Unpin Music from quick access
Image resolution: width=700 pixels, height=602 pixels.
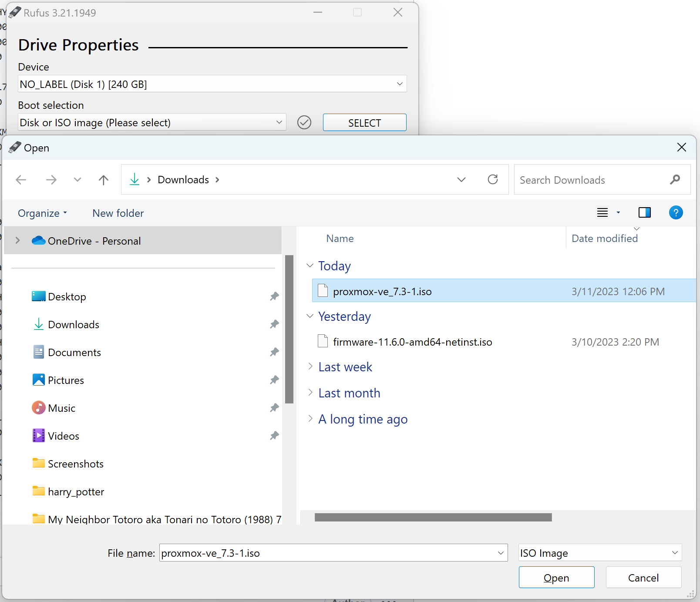point(274,408)
